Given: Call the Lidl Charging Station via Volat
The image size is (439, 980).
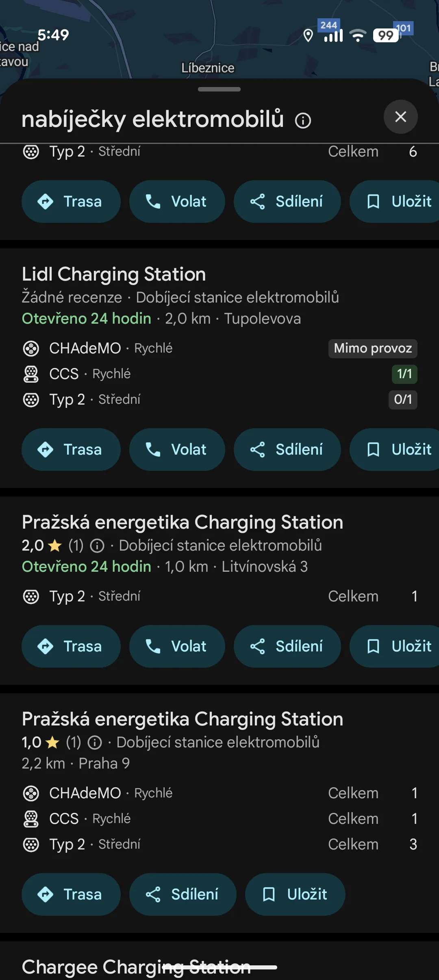Looking at the screenshot, I should pyautogui.click(x=177, y=449).
